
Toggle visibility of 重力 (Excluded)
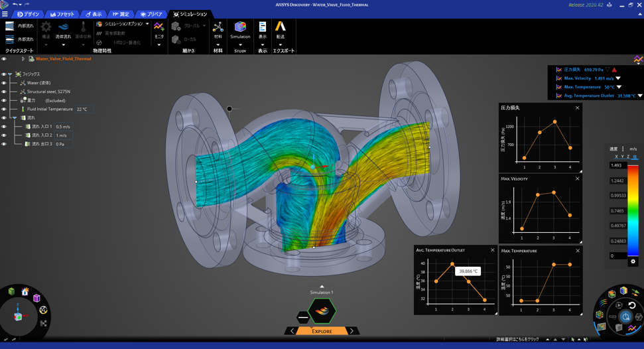click(4, 100)
